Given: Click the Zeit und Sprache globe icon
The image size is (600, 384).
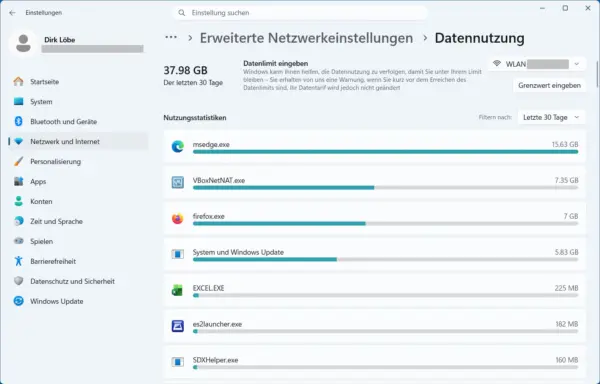Looking at the screenshot, I should 18,221.
